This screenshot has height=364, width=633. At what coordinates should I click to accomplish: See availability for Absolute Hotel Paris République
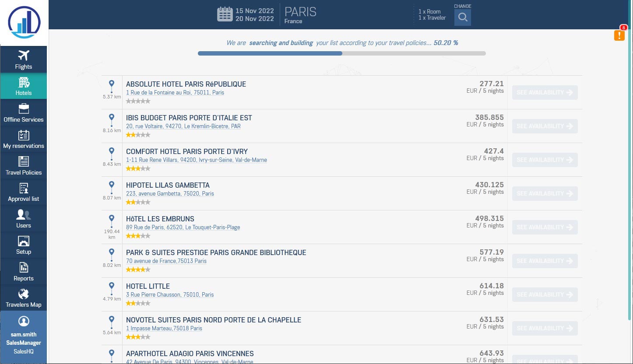click(545, 92)
